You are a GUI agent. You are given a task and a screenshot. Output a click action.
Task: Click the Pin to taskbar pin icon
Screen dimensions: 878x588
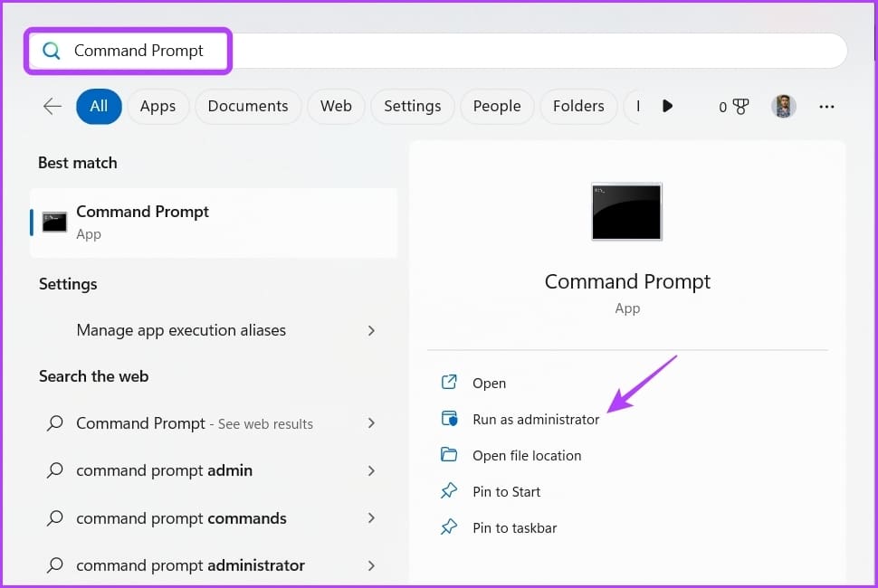(x=449, y=527)
